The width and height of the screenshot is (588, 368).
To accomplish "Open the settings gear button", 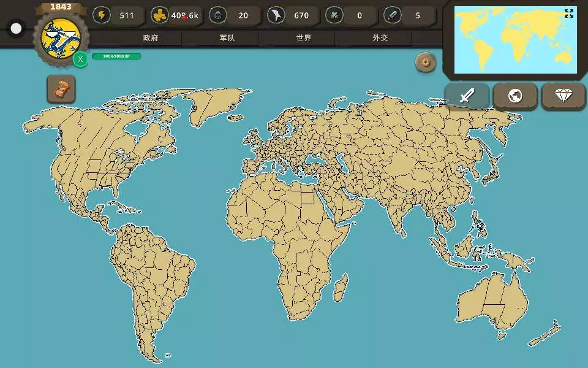I will tap(426, 62).
